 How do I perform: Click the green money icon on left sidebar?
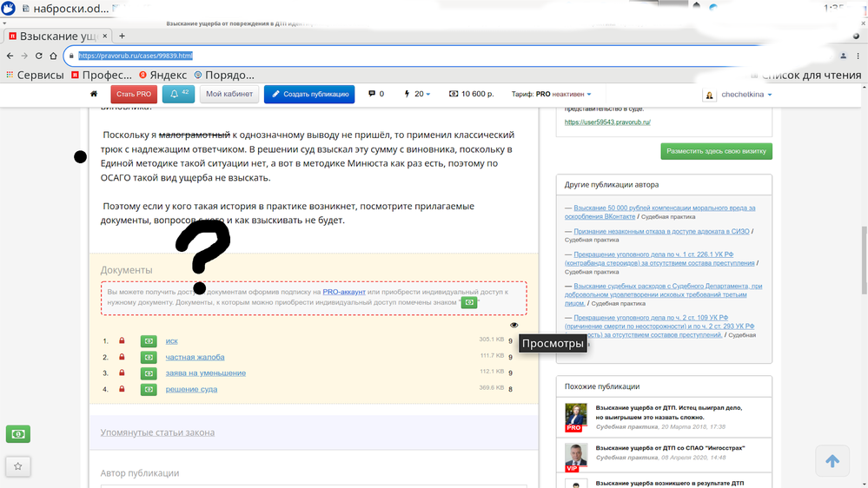[17, 434]
